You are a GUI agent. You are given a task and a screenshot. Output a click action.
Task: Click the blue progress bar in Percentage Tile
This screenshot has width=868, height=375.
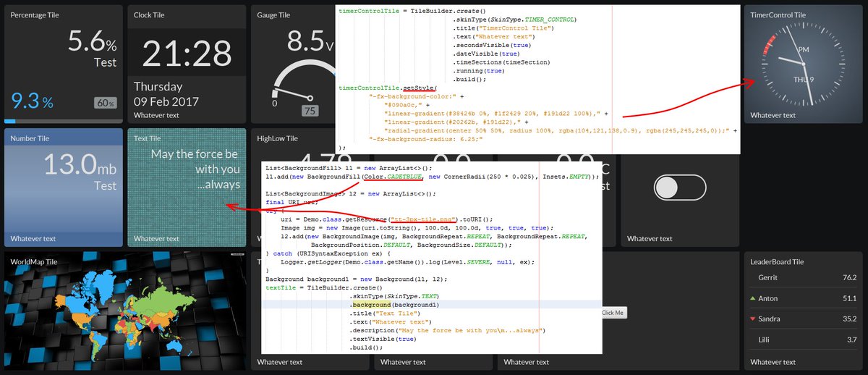[x=9, y=121]
